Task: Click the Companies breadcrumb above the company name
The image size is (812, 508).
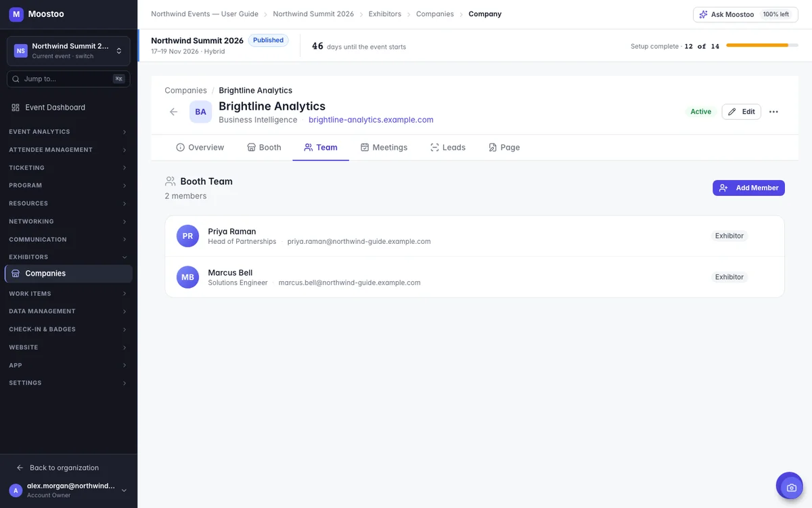Action: coord(185,90)
